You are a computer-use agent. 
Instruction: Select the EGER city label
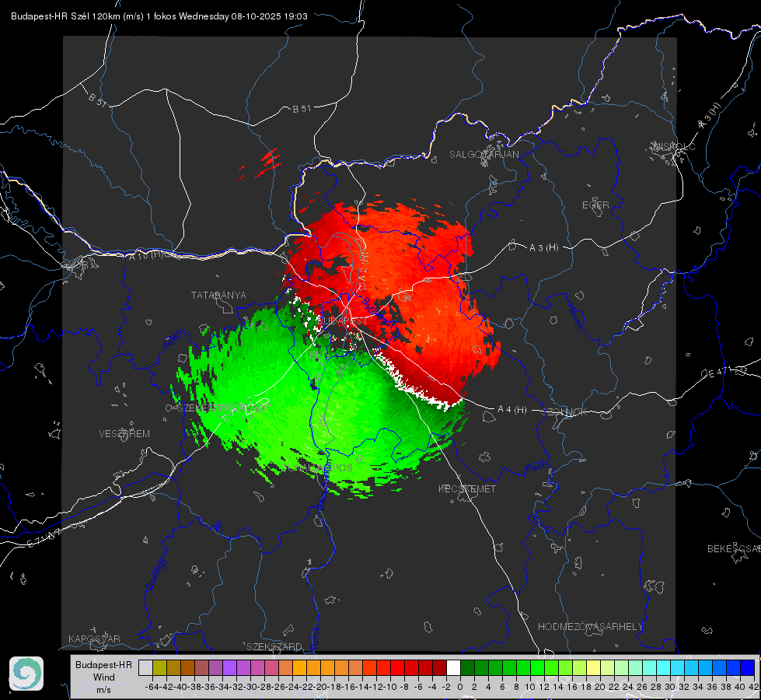(x=595, y=205)
